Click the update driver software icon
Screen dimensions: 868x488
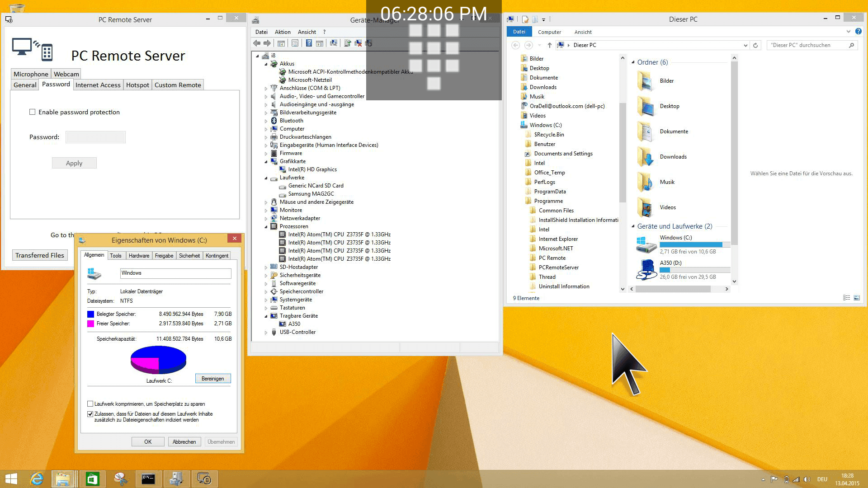[x=347, y=43]
